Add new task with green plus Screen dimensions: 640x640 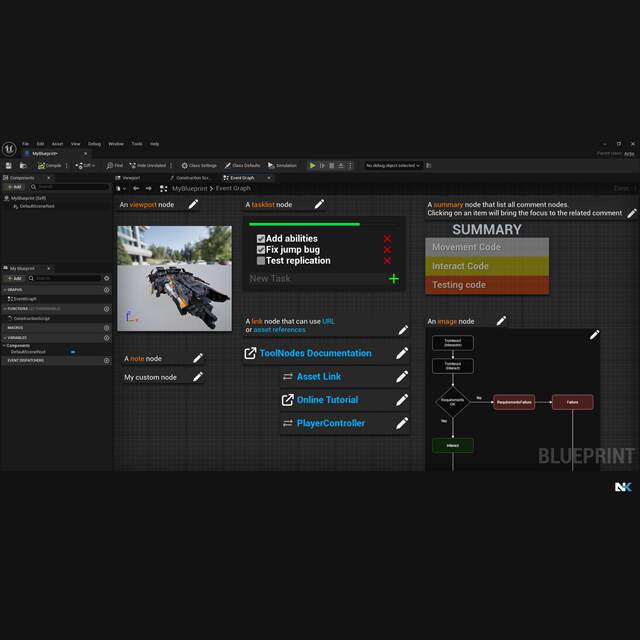click(393, 279)
